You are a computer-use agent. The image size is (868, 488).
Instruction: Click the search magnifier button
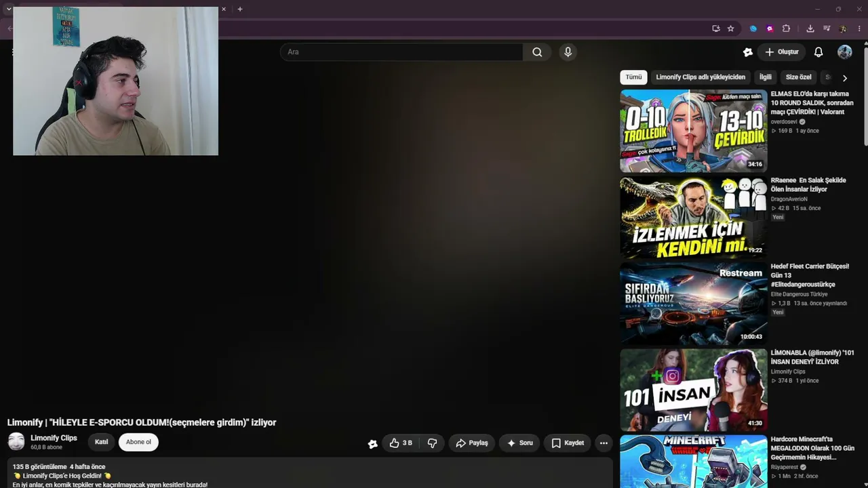[x=537, y=52]
